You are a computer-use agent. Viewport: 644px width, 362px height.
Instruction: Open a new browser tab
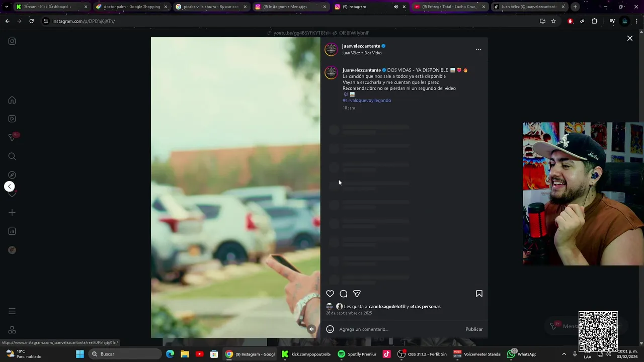point(575,7)
